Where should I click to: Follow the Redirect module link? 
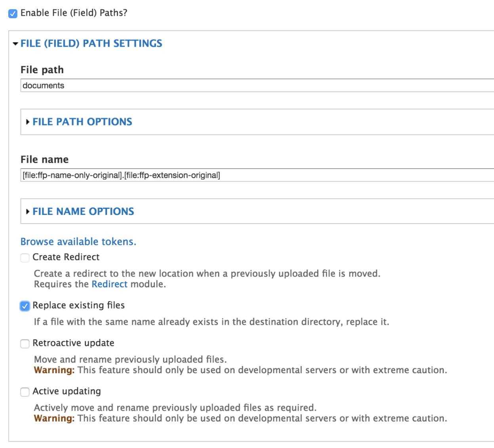(110, 284)
